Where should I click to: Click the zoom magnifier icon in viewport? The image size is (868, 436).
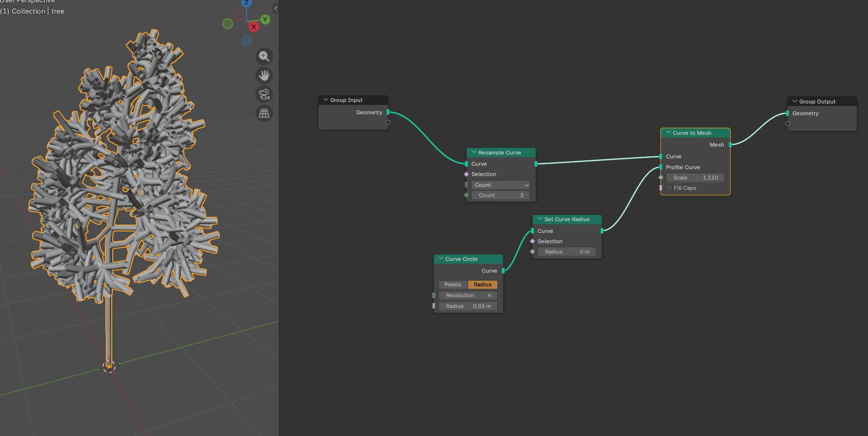click(x=264, y=56)
